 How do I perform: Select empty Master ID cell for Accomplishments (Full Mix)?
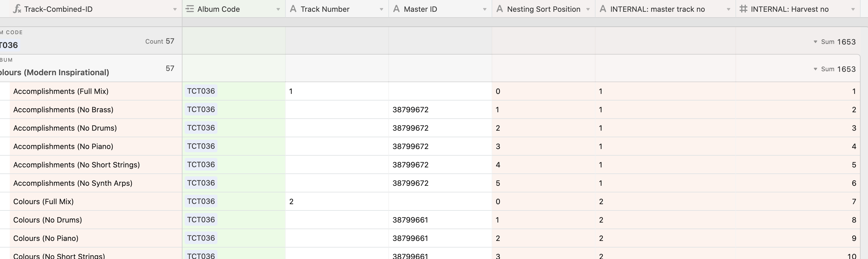(440, 91)
